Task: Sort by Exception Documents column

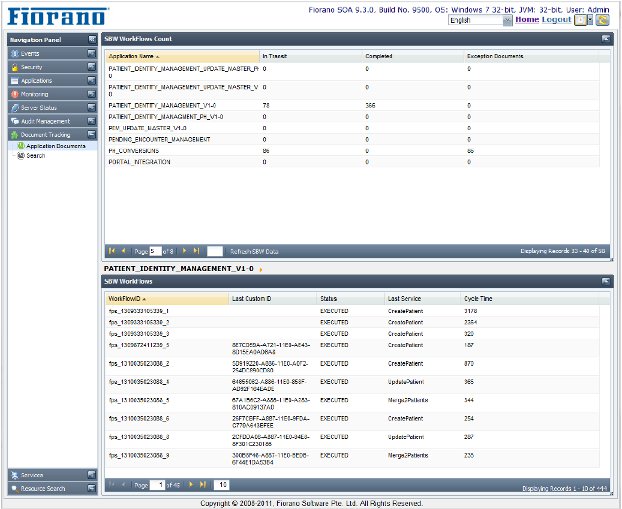Action: click(537, 56)
